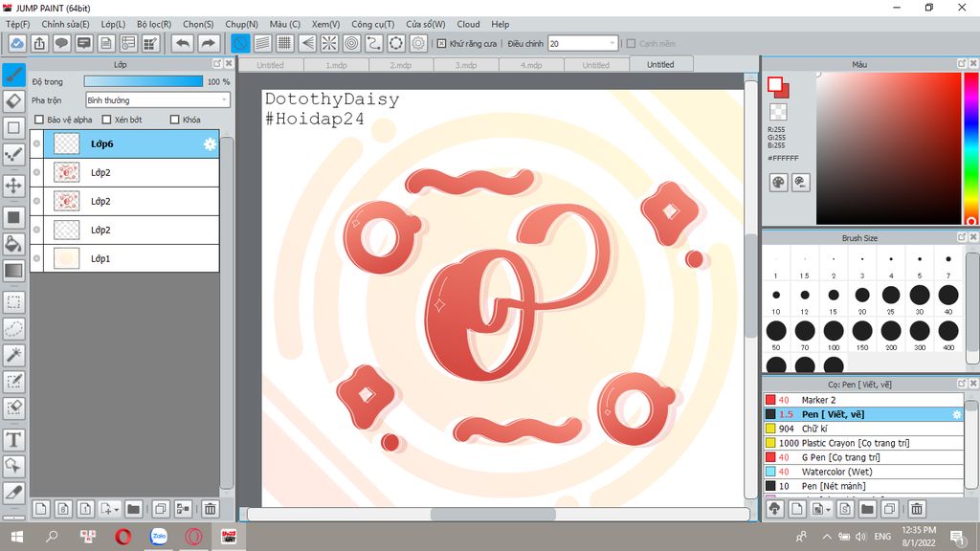This screenshot has width=980, height=551.
Task: Delete brush with trash icon in brush panel
Action: click(916, 509)
